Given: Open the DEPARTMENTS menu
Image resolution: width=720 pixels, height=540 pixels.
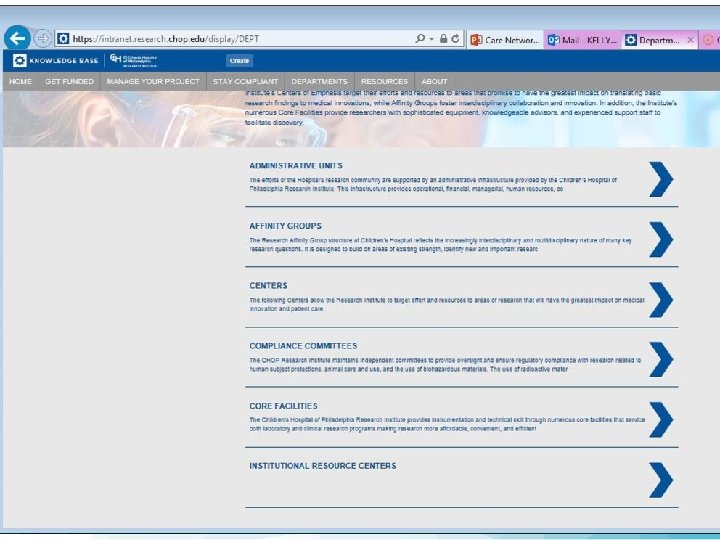Looking at the screenshot, I should pyautogui.click(x=320, y=81).
